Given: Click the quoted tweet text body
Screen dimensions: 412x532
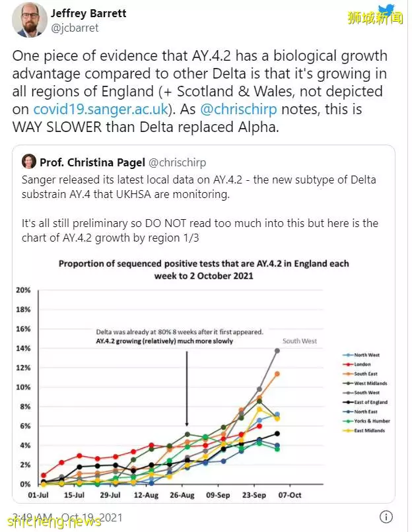Looking at the screenshot, I should pyautogui.click(x=200, y=209).
